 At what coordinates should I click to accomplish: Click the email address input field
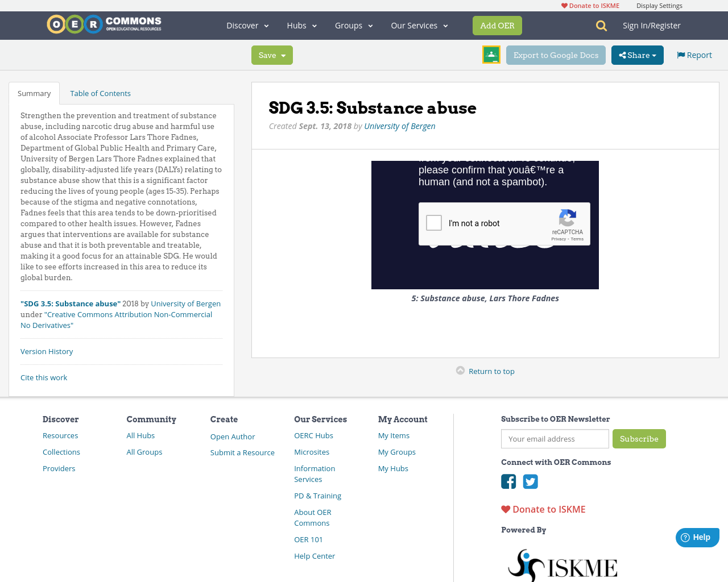point(555,438)
